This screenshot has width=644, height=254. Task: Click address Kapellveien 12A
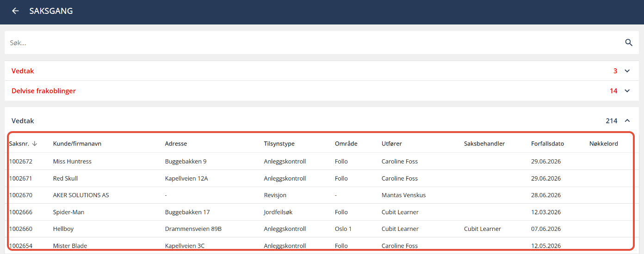[186, 178]
